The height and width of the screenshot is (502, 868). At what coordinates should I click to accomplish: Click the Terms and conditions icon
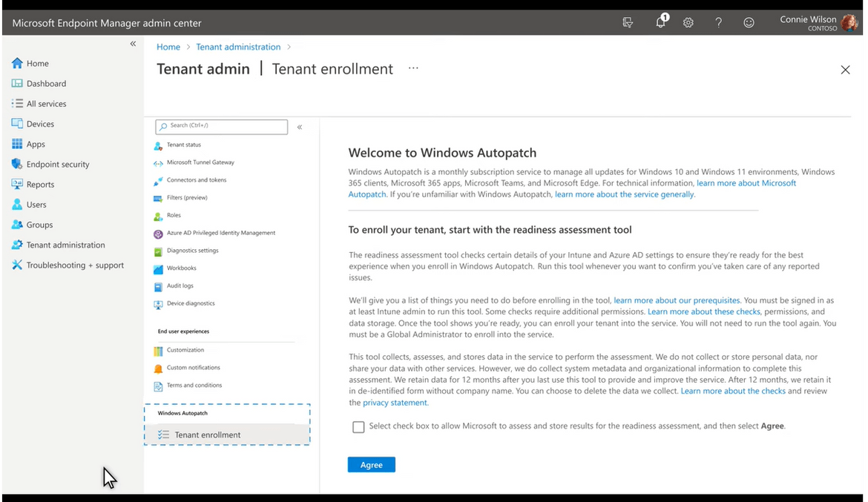click(158, 386)
